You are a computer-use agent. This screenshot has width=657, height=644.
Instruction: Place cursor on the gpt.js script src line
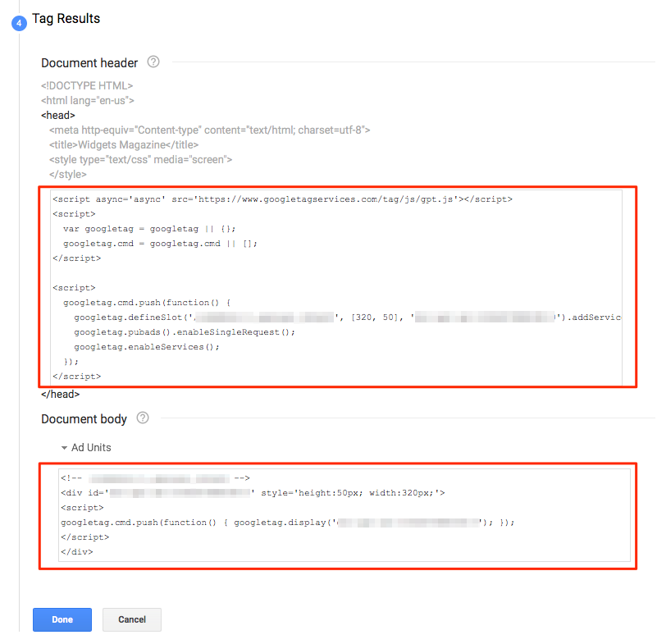282,199
